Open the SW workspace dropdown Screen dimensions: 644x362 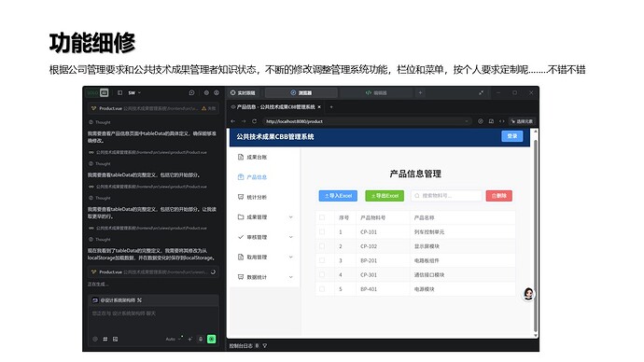134,92
